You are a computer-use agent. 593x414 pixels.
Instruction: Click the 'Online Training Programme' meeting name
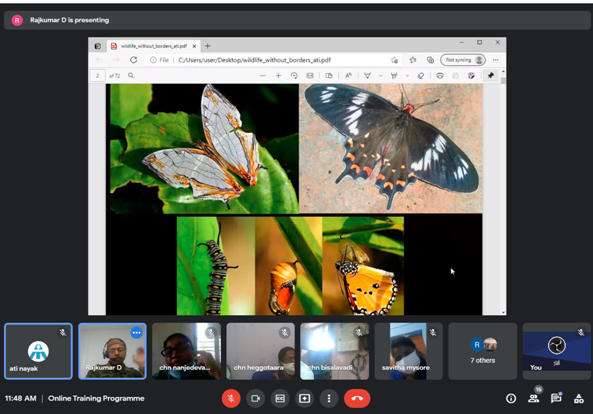(96, 398)
